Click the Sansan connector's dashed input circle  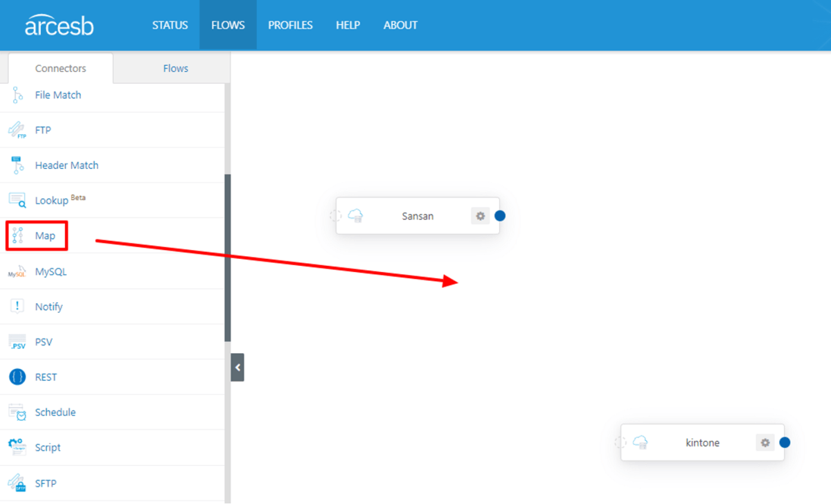[335, 216]
